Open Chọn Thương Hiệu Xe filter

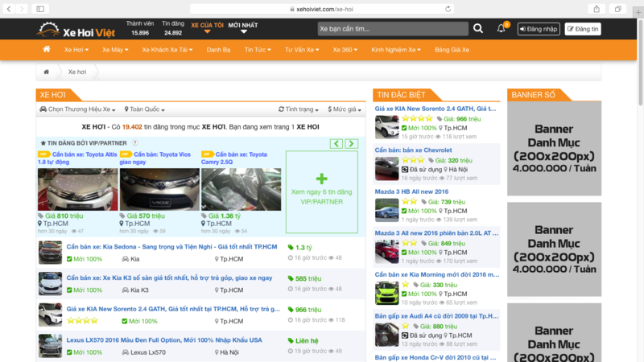[77, 109]
